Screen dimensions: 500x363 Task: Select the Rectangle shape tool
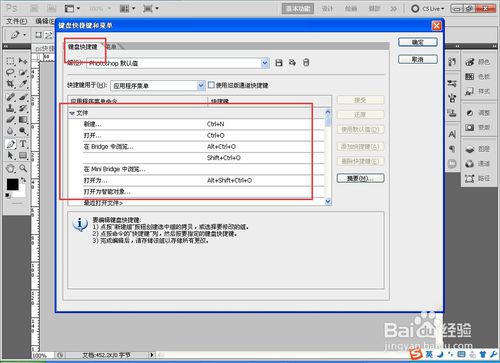[x=23, y=155]
